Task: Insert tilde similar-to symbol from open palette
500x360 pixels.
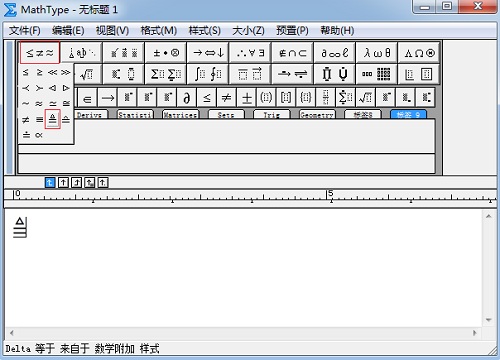Action: click(x=26, y=104)
